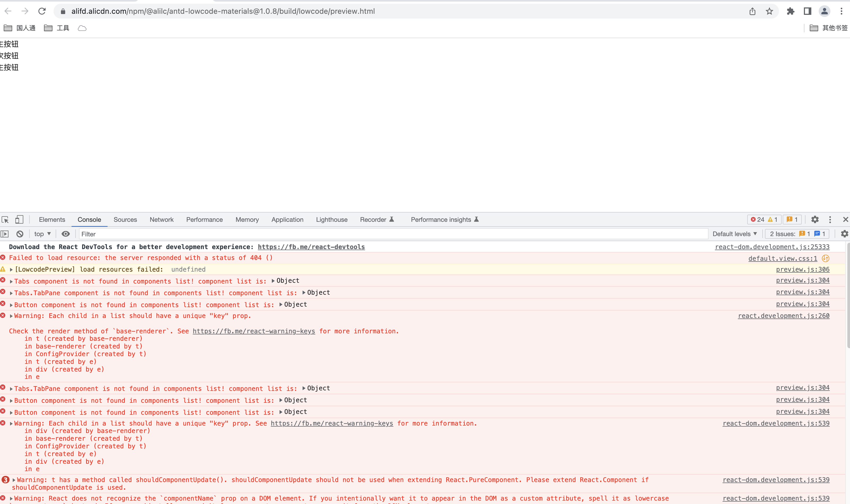This screenshot has width=850, height=504.
Task: Open the browser extensions puzzle icon
Action: click(791, 11)
